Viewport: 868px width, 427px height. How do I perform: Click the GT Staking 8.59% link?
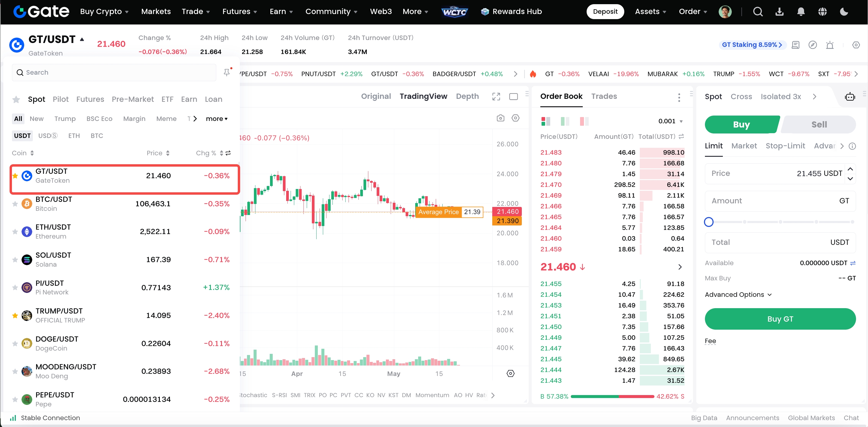click(752, 45)
